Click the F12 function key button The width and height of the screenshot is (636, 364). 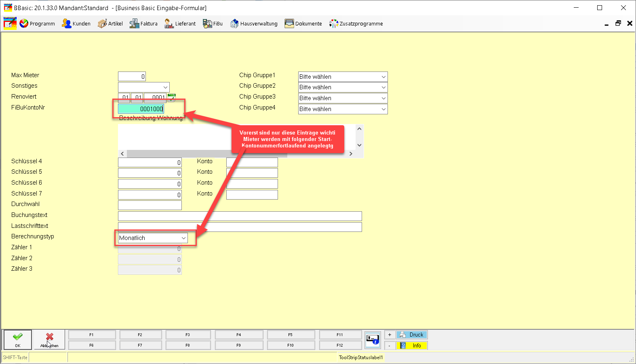coord(341,345)
